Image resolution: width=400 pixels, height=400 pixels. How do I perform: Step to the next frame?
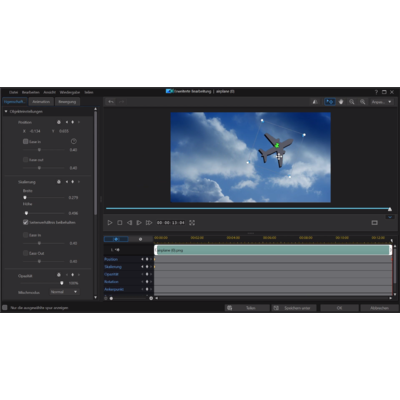[139, 222]
